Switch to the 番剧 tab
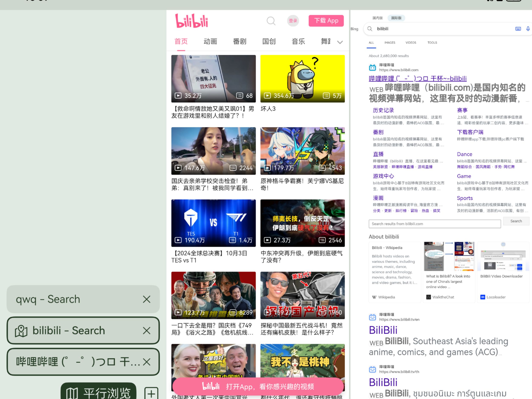 click(x=240, y=41)
